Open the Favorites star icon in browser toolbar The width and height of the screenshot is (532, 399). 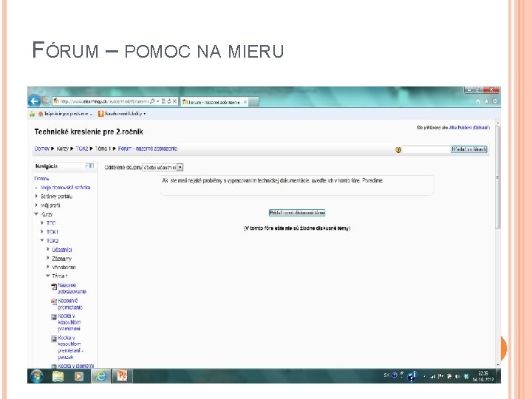click(486, 101)
